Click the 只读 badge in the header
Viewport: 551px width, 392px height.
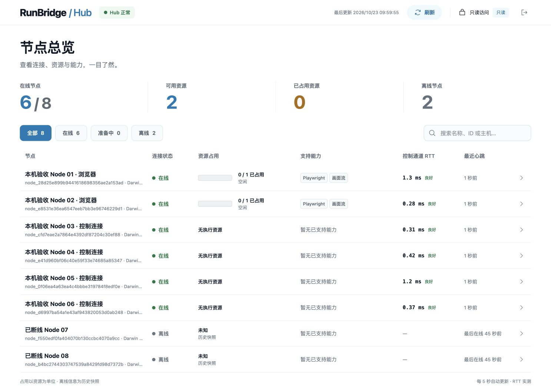[x=501, y=13]
